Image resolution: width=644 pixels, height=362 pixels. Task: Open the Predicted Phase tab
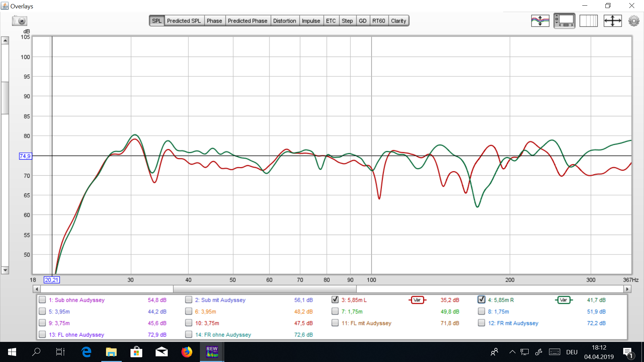(248, 21)
